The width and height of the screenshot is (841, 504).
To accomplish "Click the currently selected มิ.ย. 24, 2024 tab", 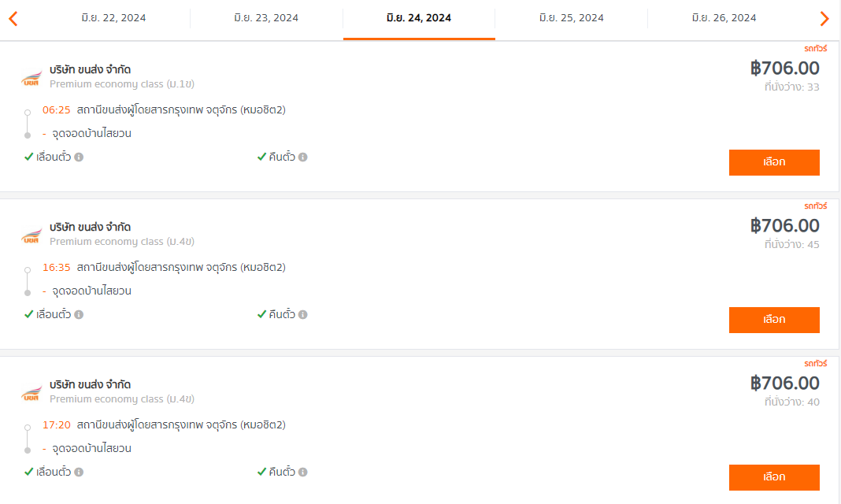I will click(x=419, y=18).
